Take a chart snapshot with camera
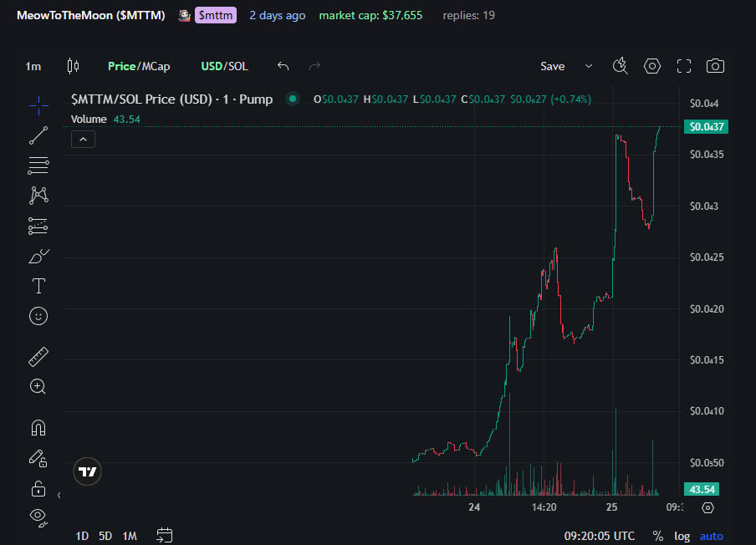Screen dimensions: 756x545 click(x=716, y=66)
